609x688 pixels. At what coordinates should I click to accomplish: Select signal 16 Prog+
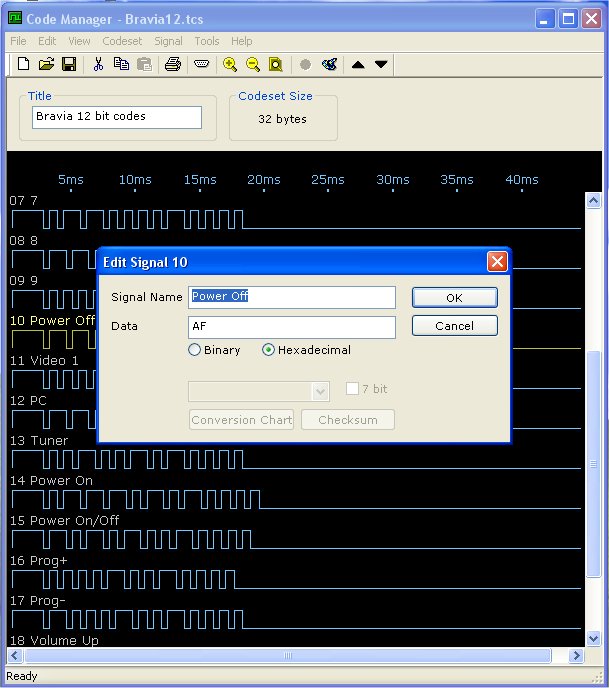pos(38,561)
